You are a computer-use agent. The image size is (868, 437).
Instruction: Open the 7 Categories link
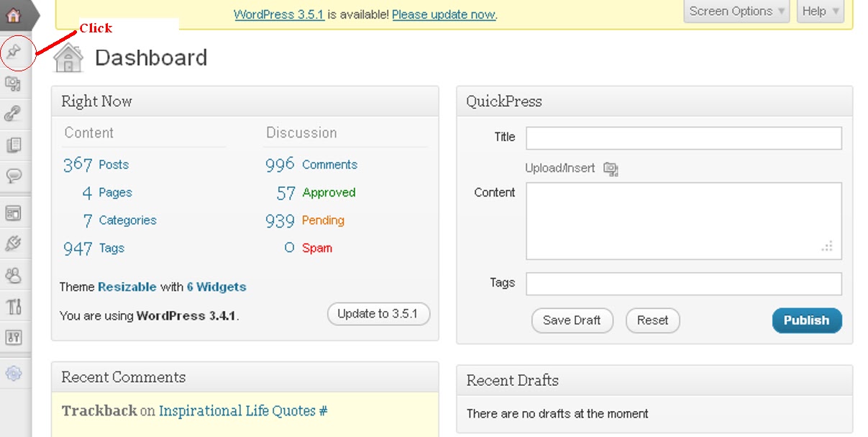119,220
